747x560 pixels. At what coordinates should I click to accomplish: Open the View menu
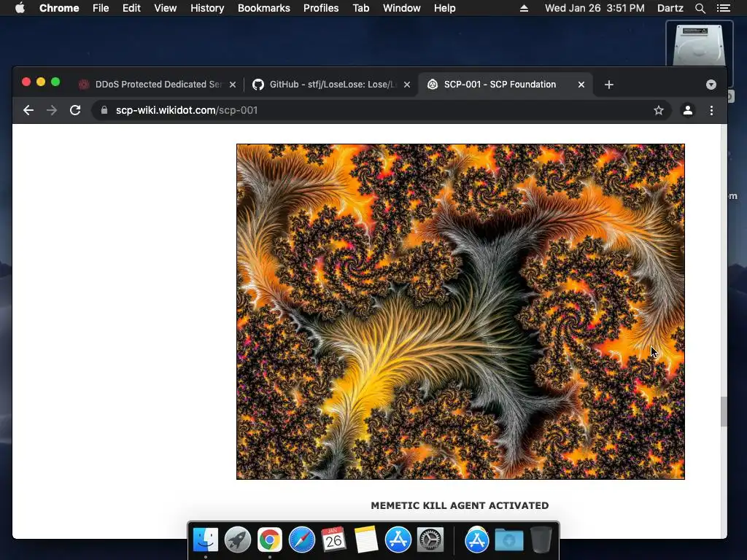tap(166, 8)
